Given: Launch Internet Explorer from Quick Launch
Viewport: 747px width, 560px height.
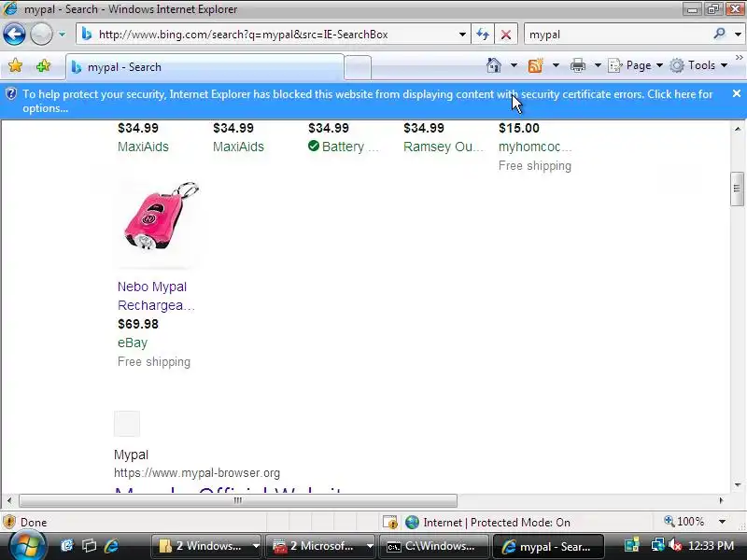Looking at the screenshot, I should [x=112, y=546].
